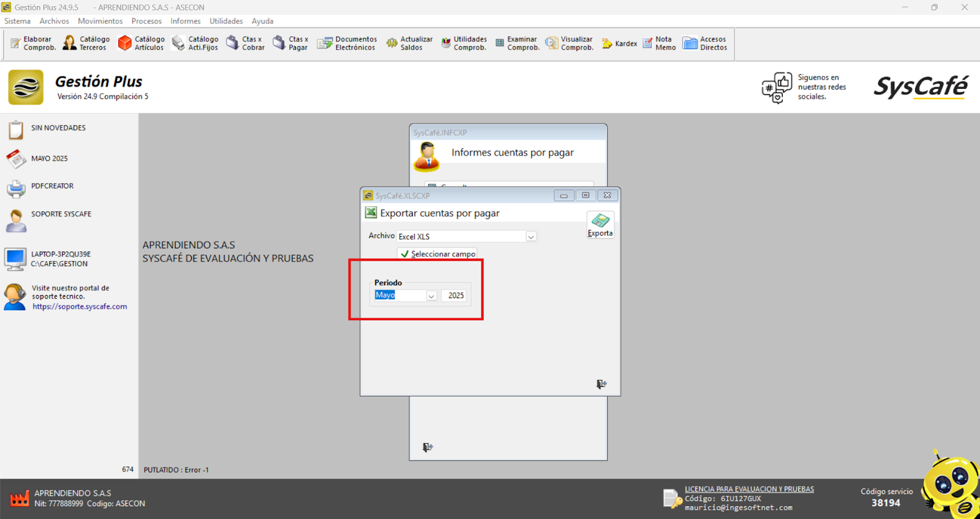This screenshot has height=519, width=980.
Task: Follow the soporte.syscafe.com link
Action: pyautogui.click(x=80, y=307)
